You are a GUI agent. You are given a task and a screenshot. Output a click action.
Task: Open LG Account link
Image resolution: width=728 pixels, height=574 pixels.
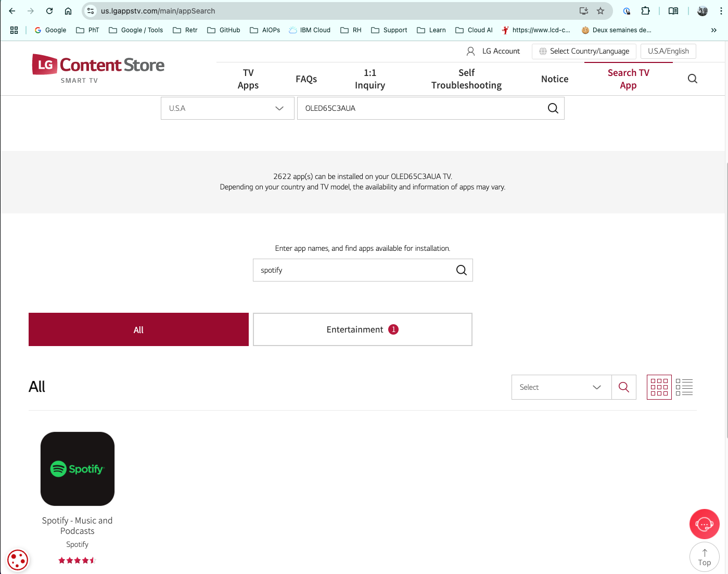coord(493,51)
